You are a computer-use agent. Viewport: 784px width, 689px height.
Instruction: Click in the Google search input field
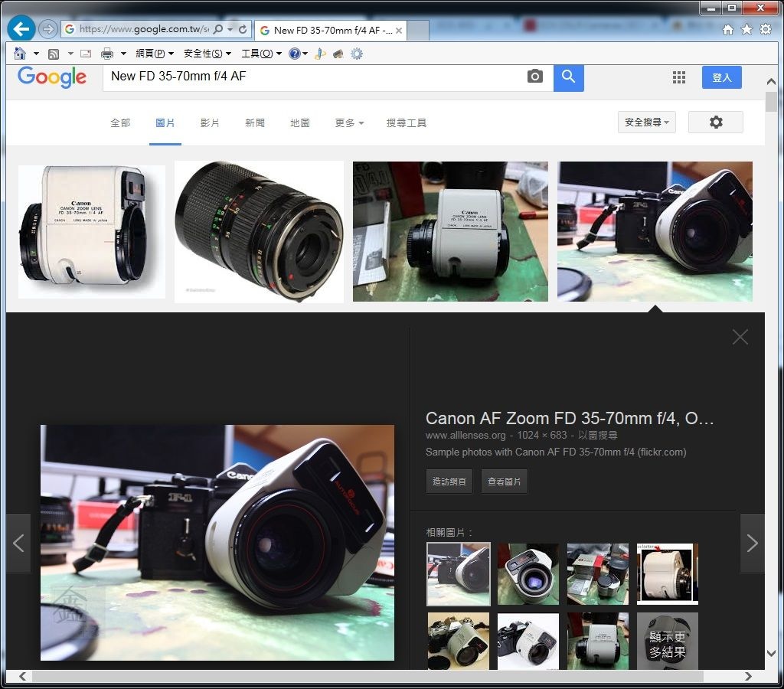coord(315,77)
